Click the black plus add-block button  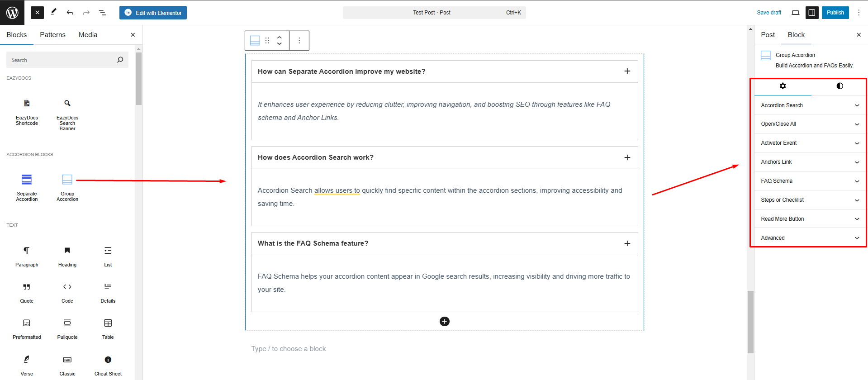click(x=445, y=321)
